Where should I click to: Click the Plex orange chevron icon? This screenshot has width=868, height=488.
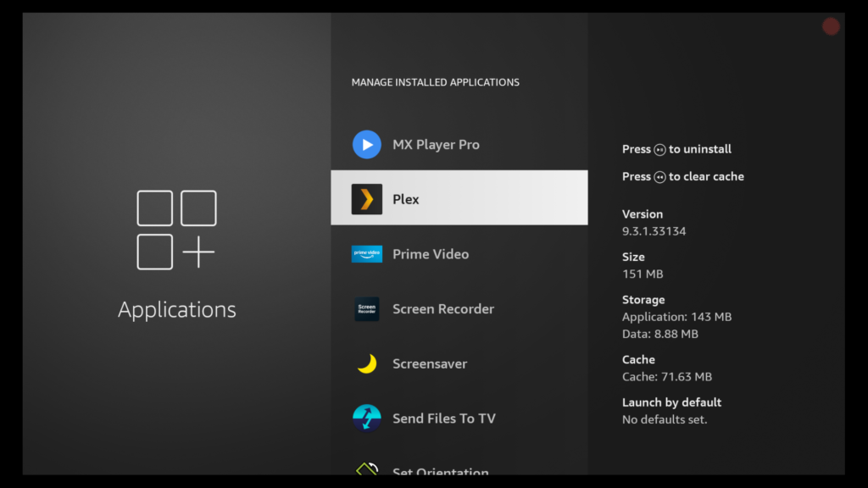point(366,199)
